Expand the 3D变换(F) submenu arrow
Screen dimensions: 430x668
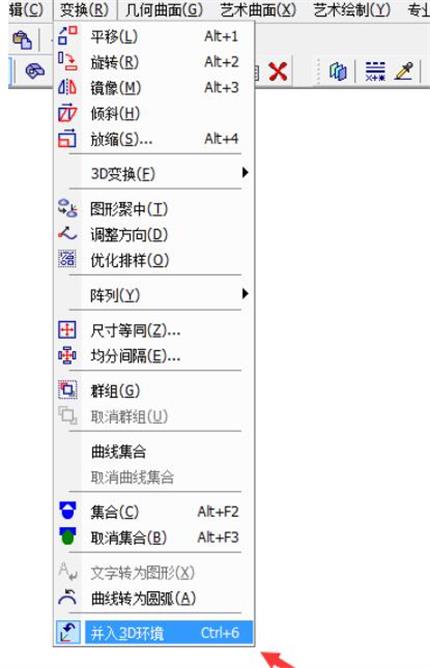click(x=245, y=173)
